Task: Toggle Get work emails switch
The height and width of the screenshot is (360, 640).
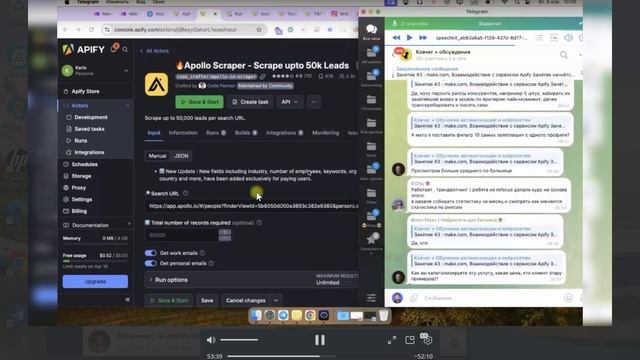Action: [151, 253]
